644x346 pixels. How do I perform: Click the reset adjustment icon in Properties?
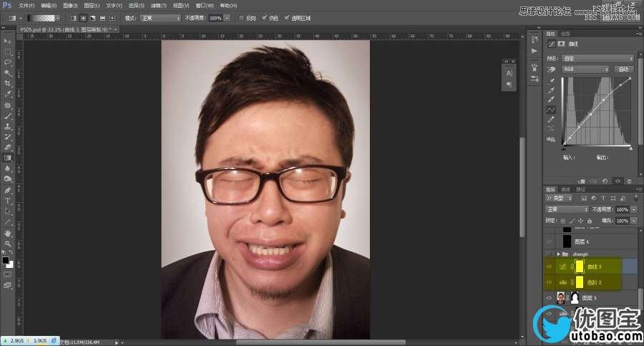[x=605, y=181]
